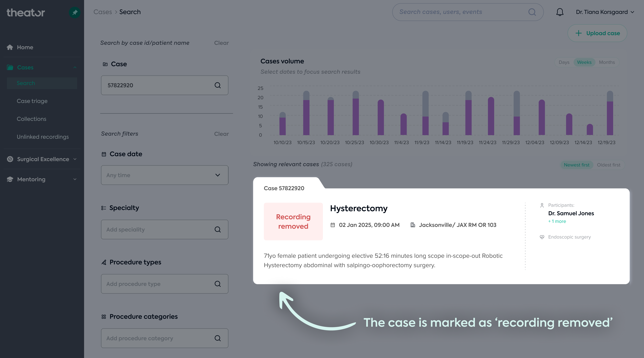Click the Case ID search magnifier

point(217,85)
